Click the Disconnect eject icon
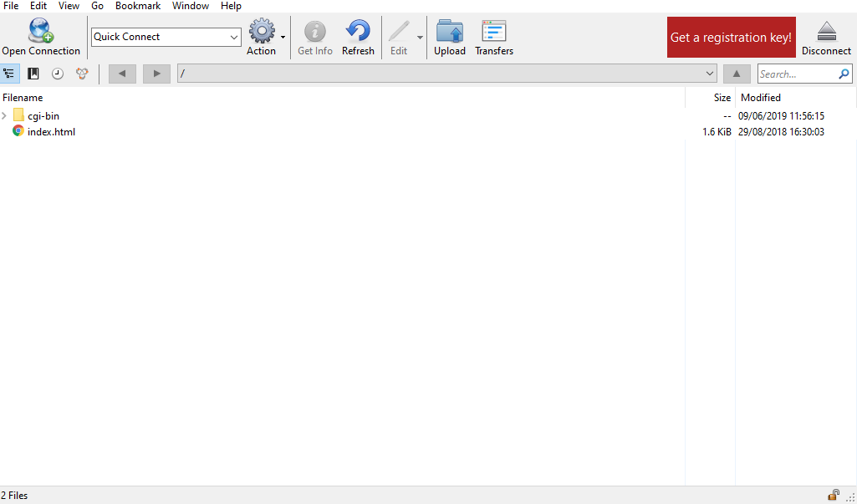This screenshot has height=504, width=857. (x=826, y=32)
